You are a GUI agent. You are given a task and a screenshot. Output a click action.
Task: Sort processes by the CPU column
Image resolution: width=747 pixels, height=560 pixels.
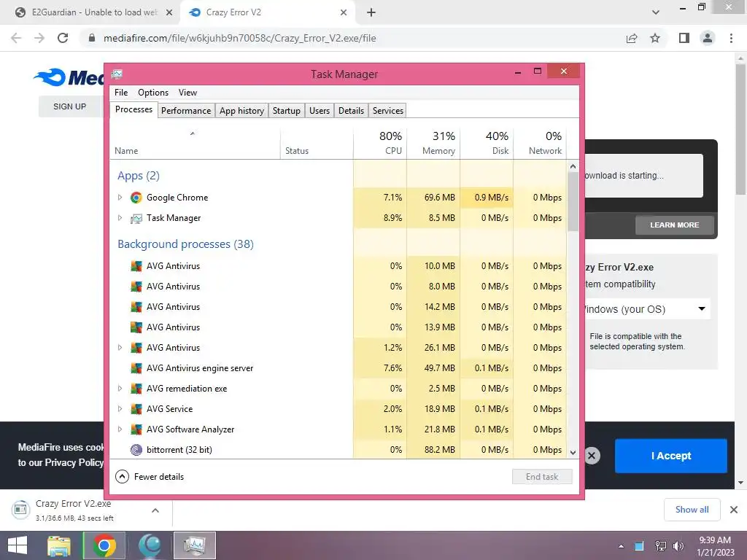tap(380, 143)
